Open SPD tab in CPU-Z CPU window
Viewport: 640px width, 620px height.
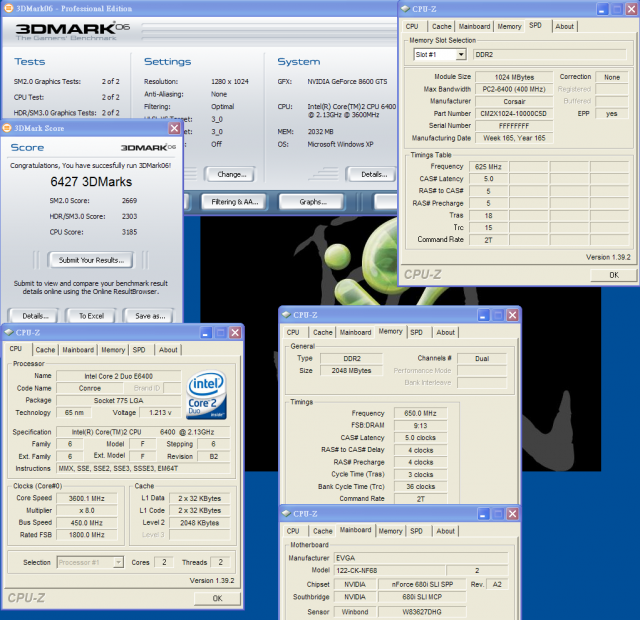[139, 350]
